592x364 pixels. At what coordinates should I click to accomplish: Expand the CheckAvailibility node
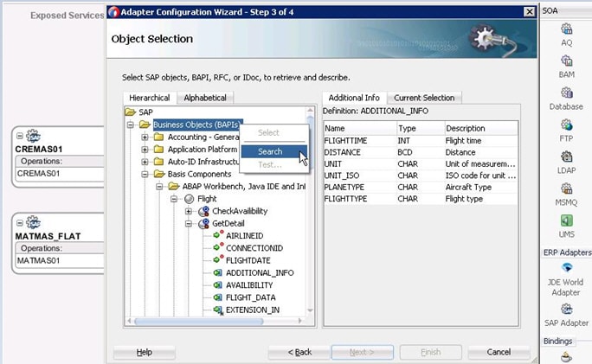[189, 211]
